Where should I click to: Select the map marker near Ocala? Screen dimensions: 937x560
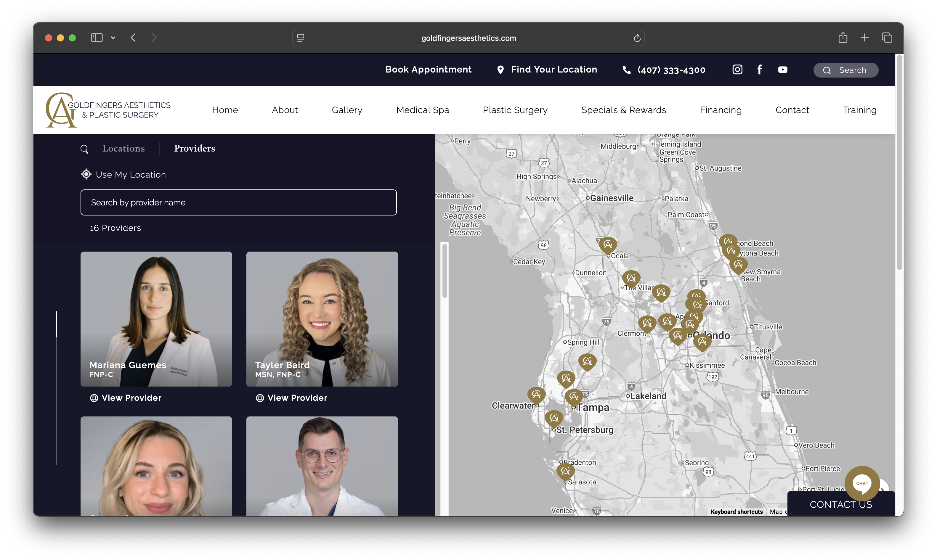pos(607,244)
